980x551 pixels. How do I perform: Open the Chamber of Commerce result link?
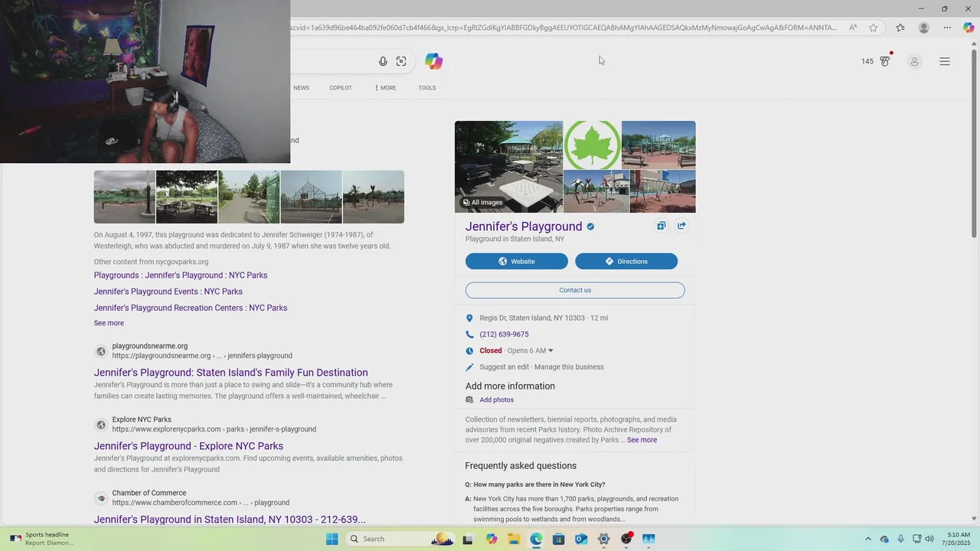[230, 520]
